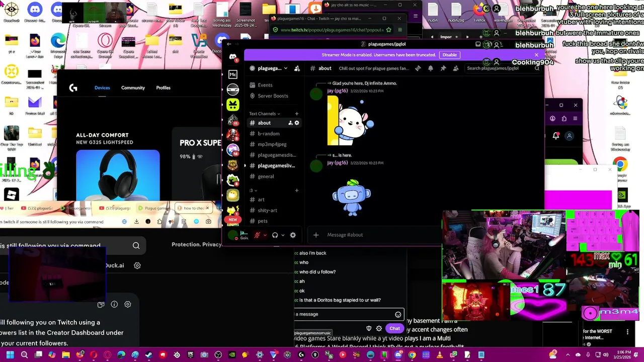Screen dimensions: 644x362
Task: Open Steam from the taskbar
Action: tap(148, 355)
